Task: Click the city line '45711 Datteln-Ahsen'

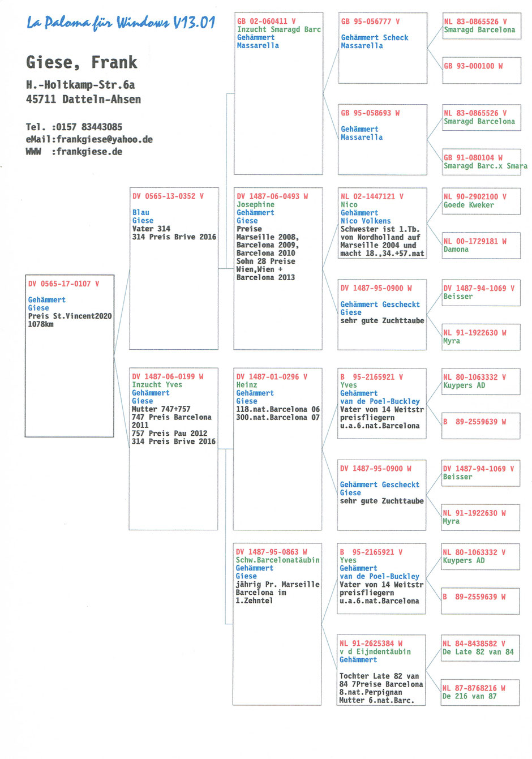Action: click(x=83, y=99)
